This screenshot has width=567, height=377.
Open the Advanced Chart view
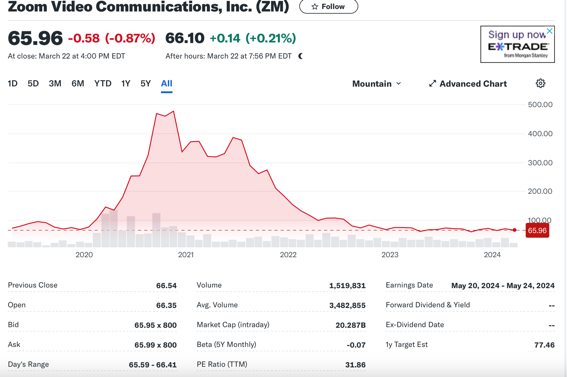point(468,84)
